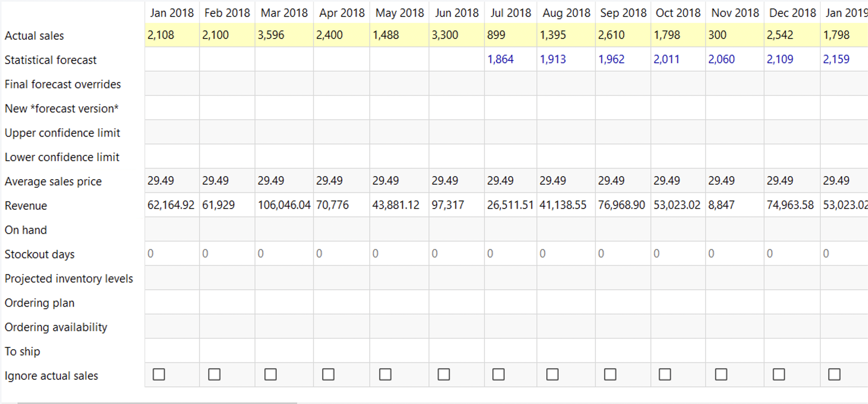Viewport: 868px width, 404px height.
Task: Select the Revenue row label
Action: (26, 206)
